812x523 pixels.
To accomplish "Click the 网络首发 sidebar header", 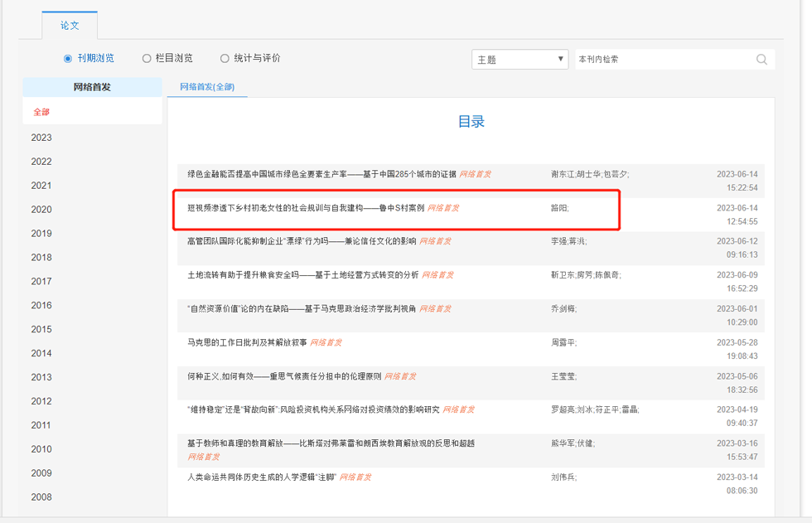I will [x=92, y=87].
